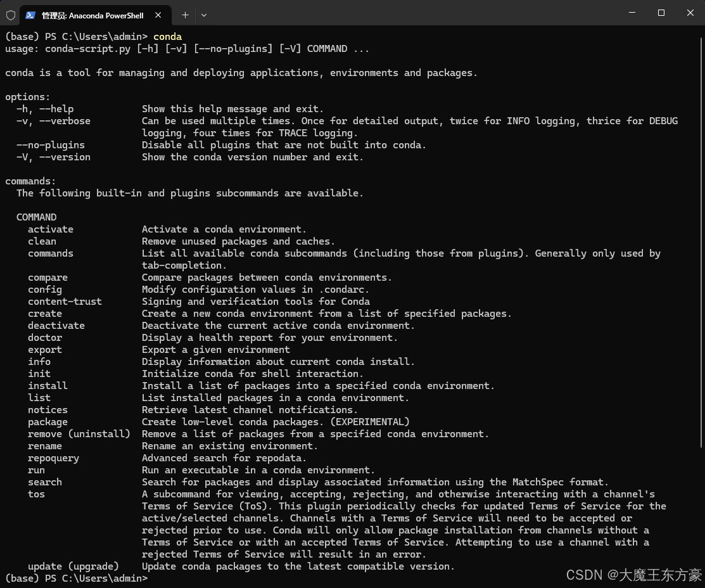This screenshot has width=705, height=588.
Task: Maximize the terminal window
Action: (661, 13)
